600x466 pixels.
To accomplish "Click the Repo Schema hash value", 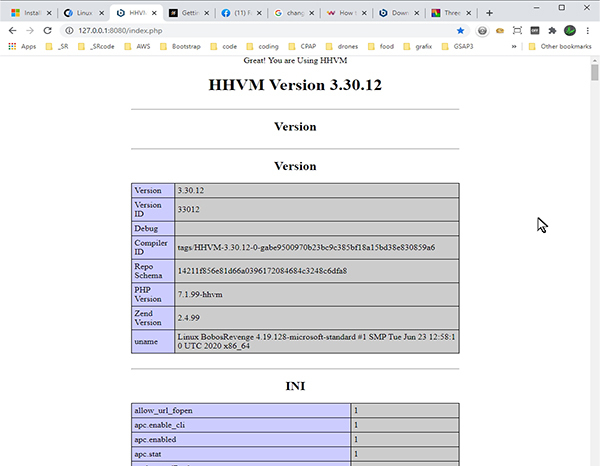I will point(262,271).
